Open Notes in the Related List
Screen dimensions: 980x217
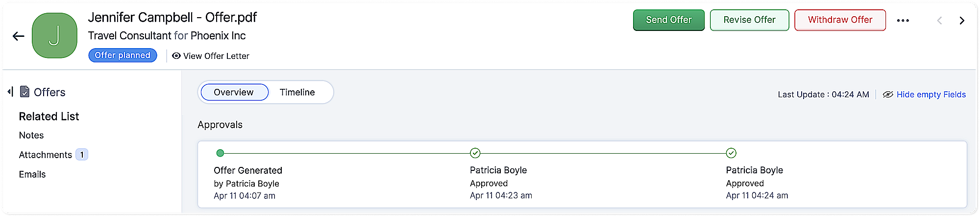tap(31, 136)
